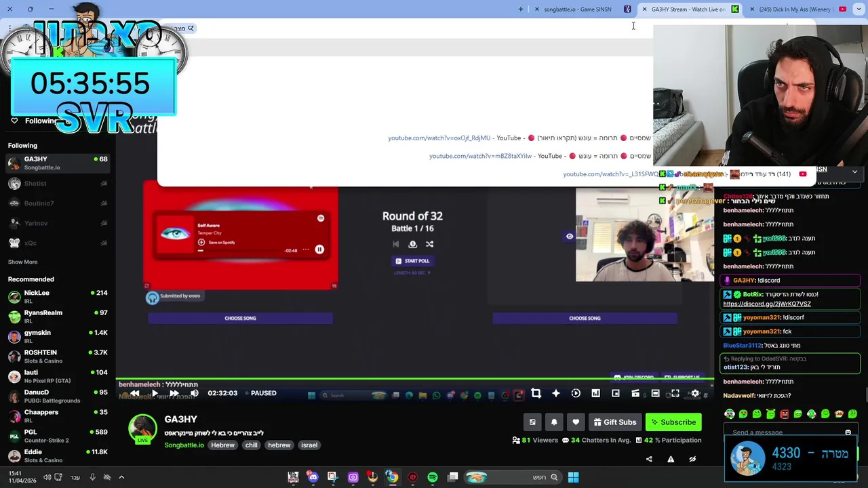Choose the right song in the battle
This screenshot has width=868, height=488.
[x=585, y=318]
